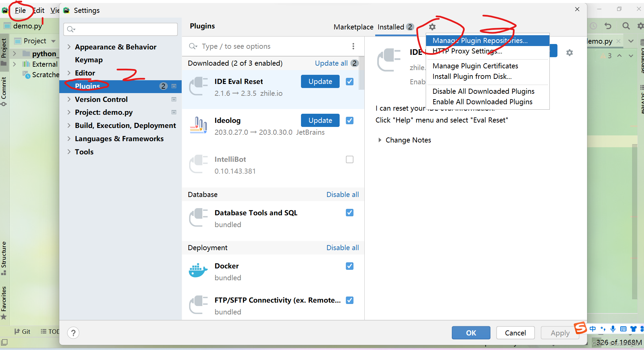Uncheck the Docker plugin checkbox
This screenshot has width=644, height=350.
click(349, 266)
